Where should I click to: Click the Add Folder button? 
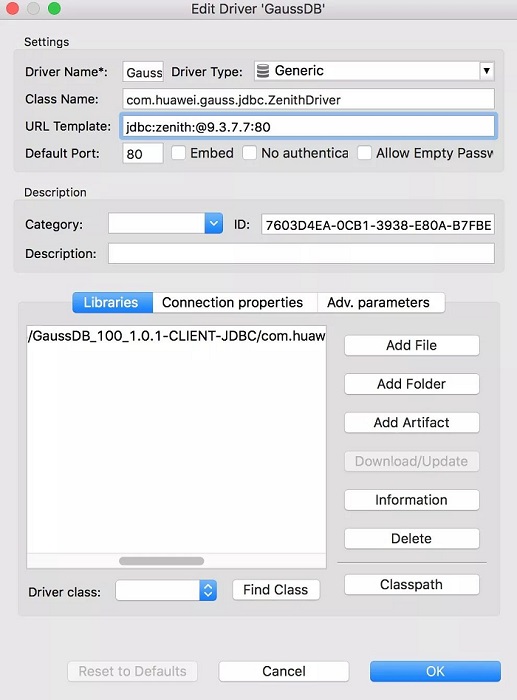(412, 384)
